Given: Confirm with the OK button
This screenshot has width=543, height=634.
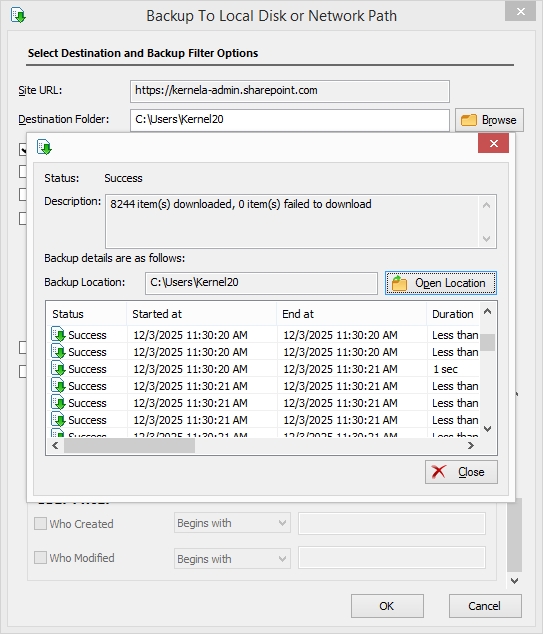Looking at the screenshot, I should pos(387,606).
